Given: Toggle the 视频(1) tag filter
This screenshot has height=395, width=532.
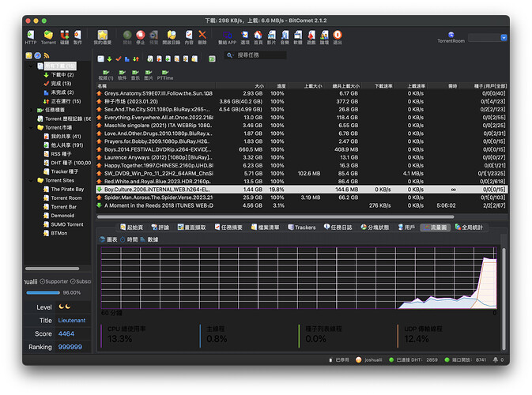Looking at the screenshot, I should (x=106, y=75).
